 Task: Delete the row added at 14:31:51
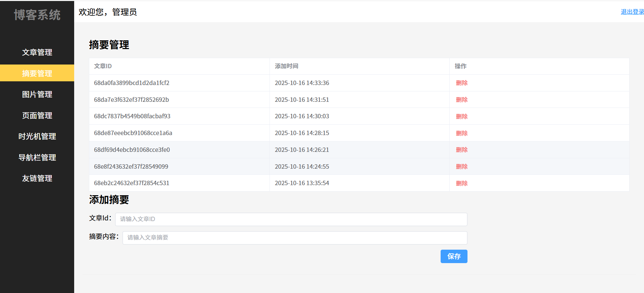[461, 100]
